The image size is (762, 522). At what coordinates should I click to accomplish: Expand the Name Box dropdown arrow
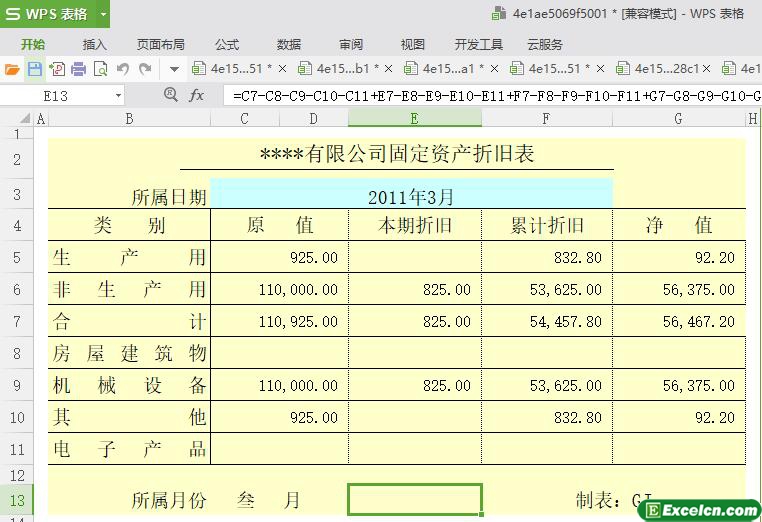click(118, 96)
